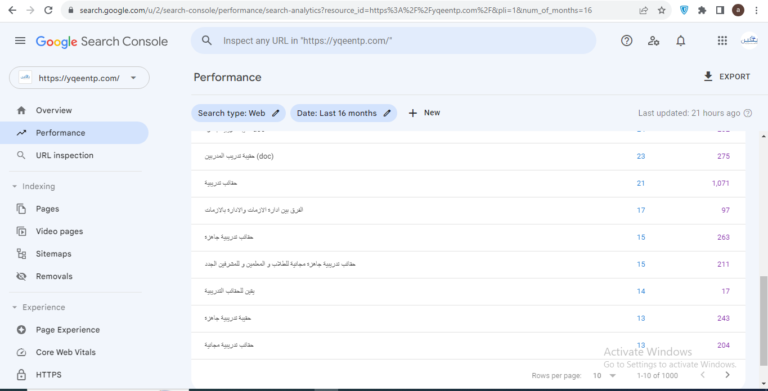This screenshot has height=391, width=768.
Task: Open the Rows per page dropdown
Action: point(604,375)
